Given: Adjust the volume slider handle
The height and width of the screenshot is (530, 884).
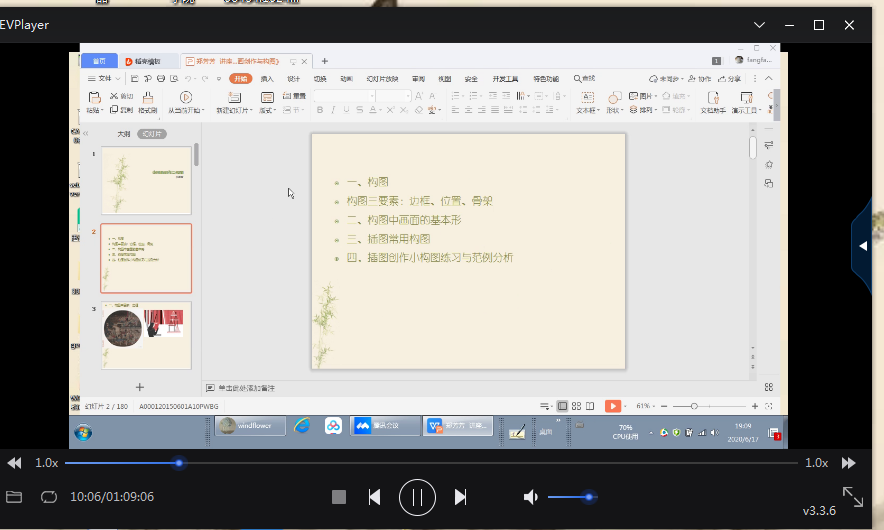Looking at the screenshot, I should click(589, 497).
